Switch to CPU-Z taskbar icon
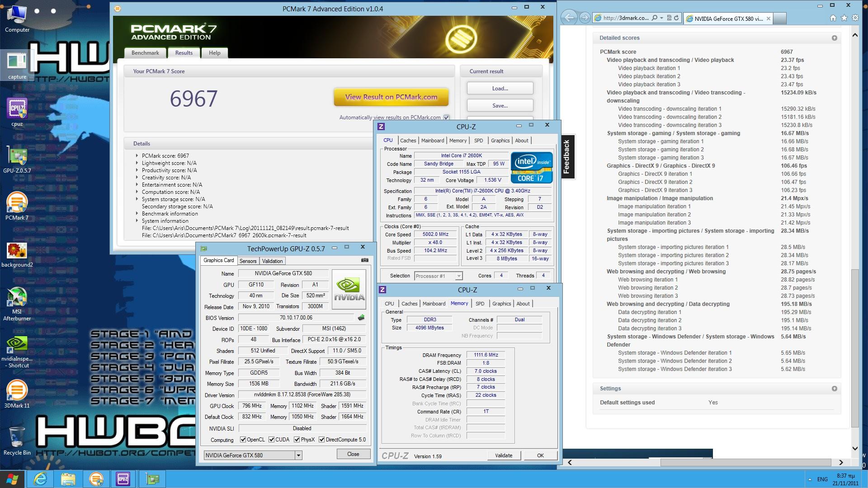 click(123, 479)
